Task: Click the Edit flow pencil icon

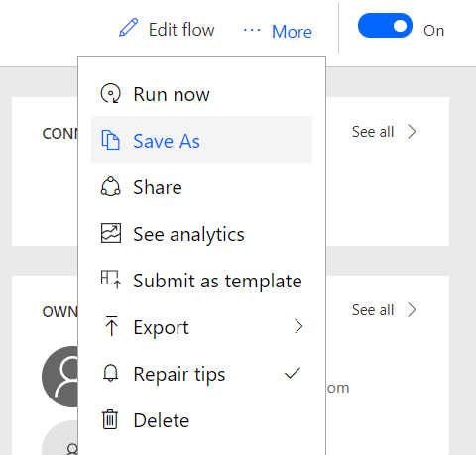Action: tap(128, 28)
